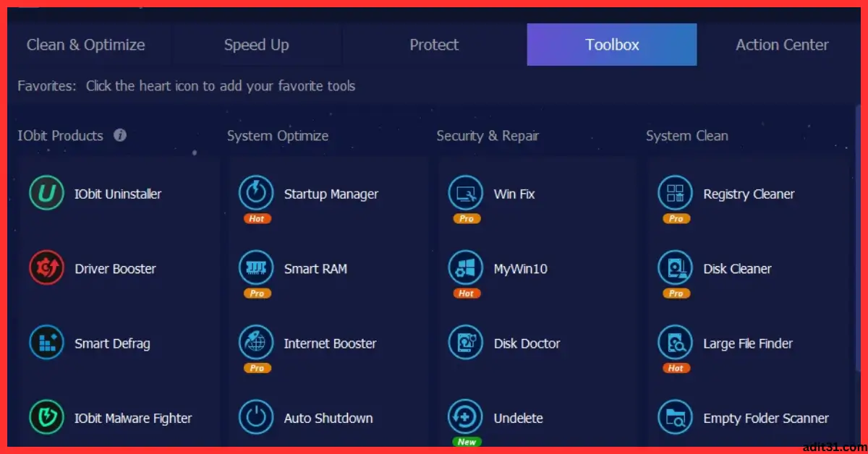The image size is (868, 454).
Task: Click the Smart RAM label
Action: tap(315, 269)
